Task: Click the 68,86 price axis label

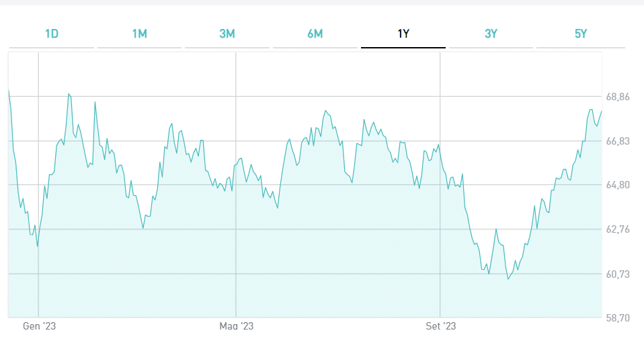Action: pyautogui.click(x=618, y=97)
